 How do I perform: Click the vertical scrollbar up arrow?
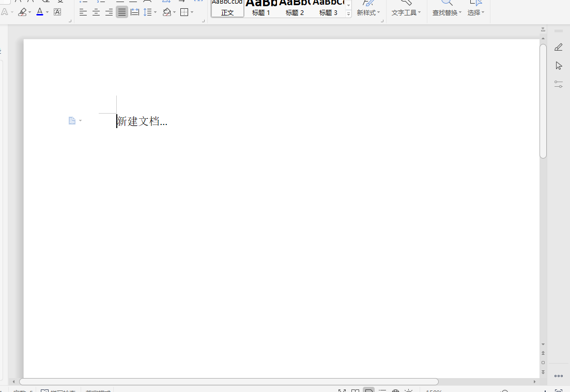[543, 39]
